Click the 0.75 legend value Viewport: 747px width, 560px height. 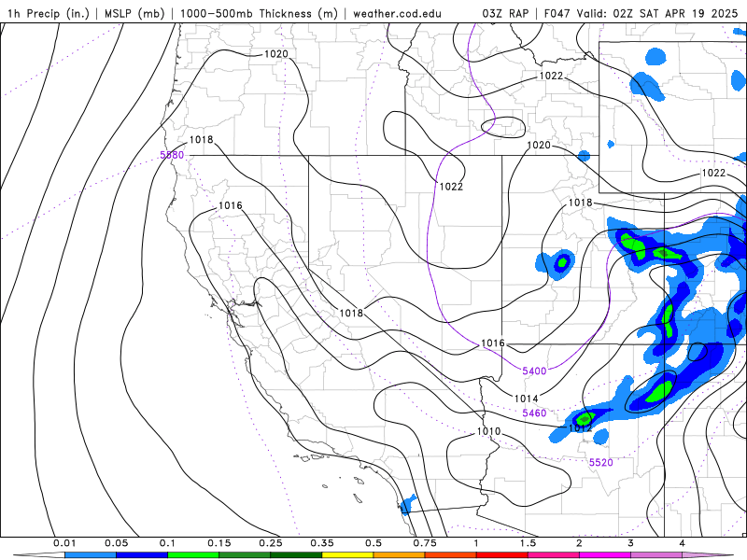tap(425, 543)
